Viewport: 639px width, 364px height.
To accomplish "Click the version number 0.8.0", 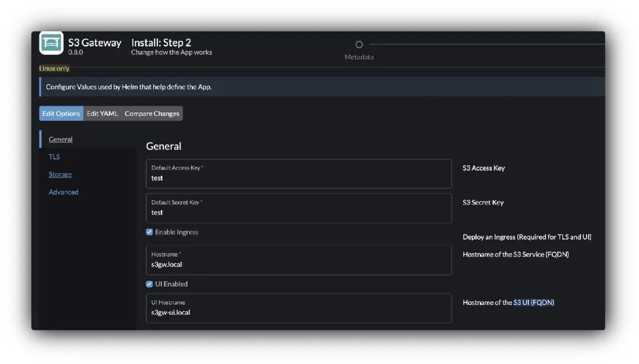I will [x=75, y=52].
